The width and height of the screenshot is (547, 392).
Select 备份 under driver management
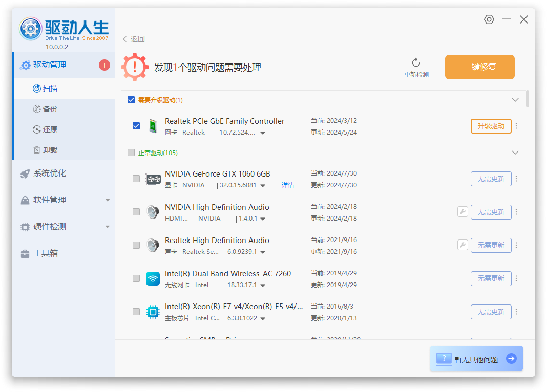click(50, 109)
